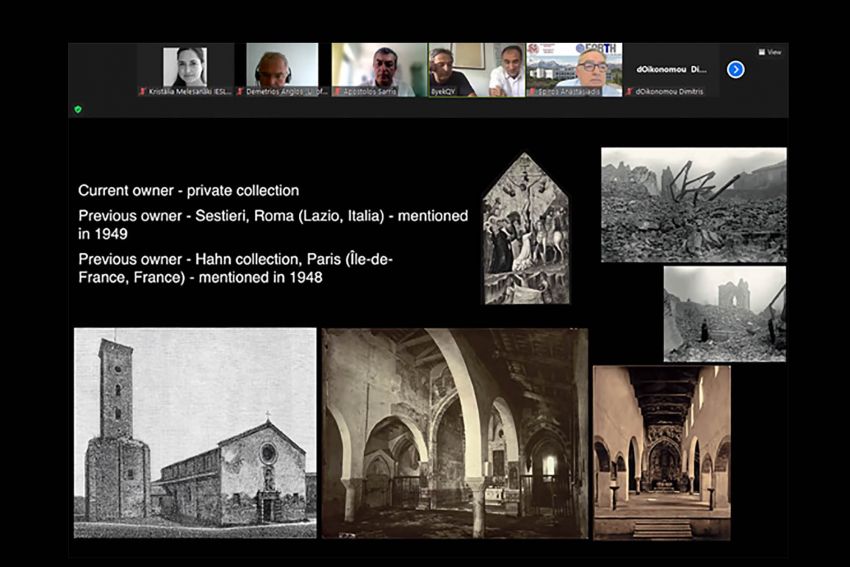Click the dark interior arches photograph

[x=455, y=434]
